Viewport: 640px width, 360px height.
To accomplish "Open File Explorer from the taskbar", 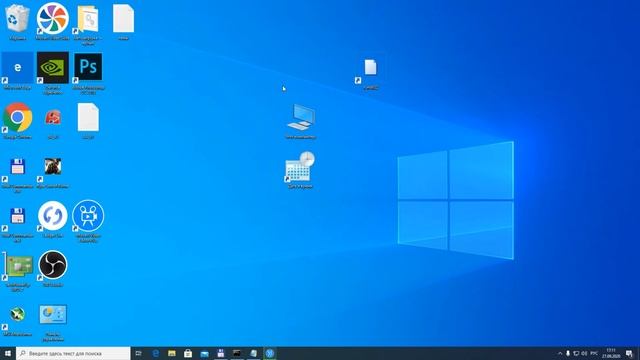I will (x=172, y=353).
